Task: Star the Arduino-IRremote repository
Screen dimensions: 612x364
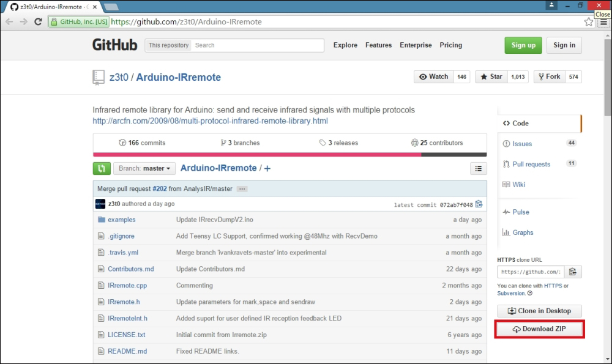Action: point(491,77)
